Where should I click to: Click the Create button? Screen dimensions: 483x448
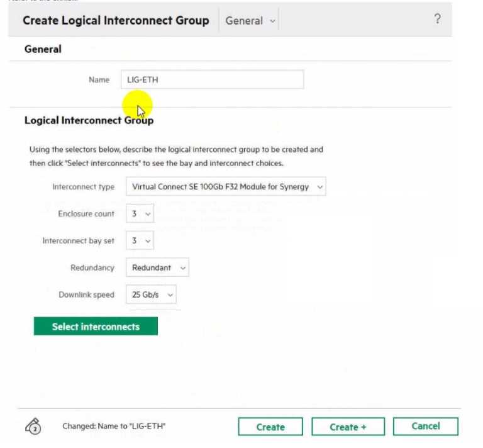coord(270,427)
